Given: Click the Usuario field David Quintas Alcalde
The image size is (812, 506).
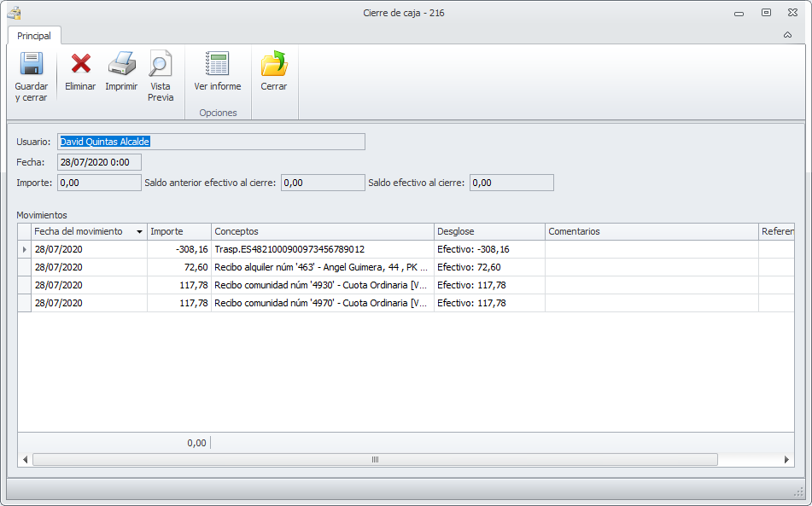Looking at the screenshot, I should tap(211, 142).
